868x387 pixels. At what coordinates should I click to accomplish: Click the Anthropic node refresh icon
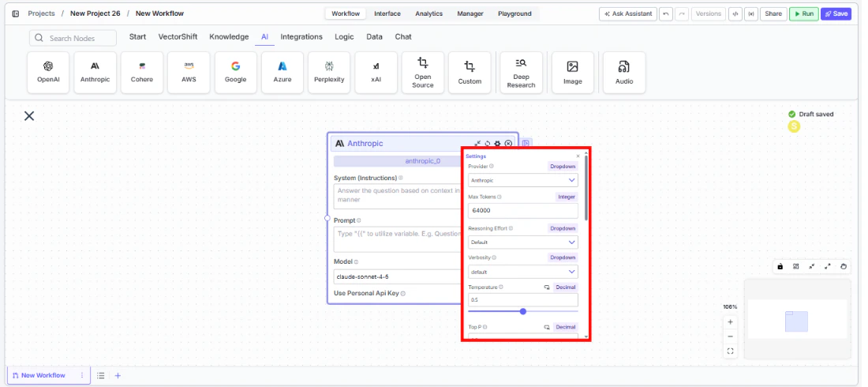tap(488, 144)
